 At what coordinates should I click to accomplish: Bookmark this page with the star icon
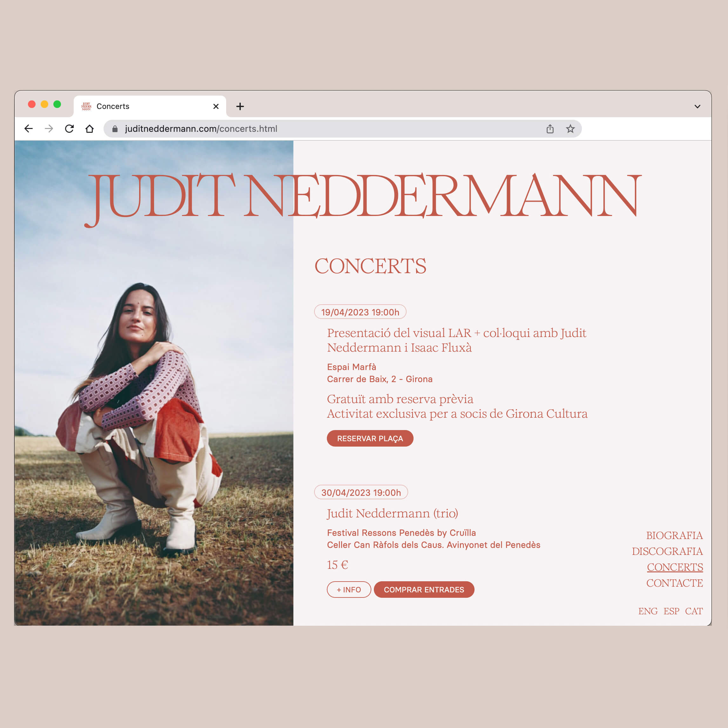[x=570, y=129]
